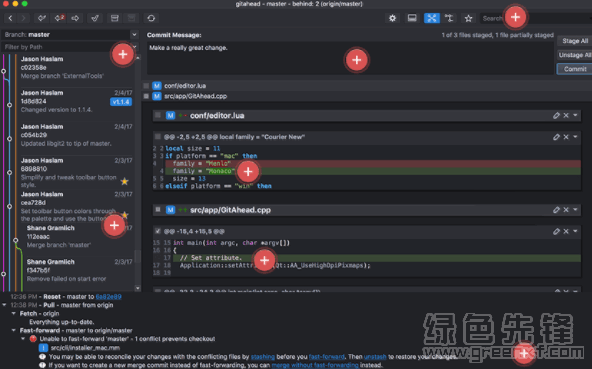Image resolution: width=592 pixels, height=369 pixels.
Task: Collapse the 'Unable to fast-forward' entry
Action: [23, 339]
